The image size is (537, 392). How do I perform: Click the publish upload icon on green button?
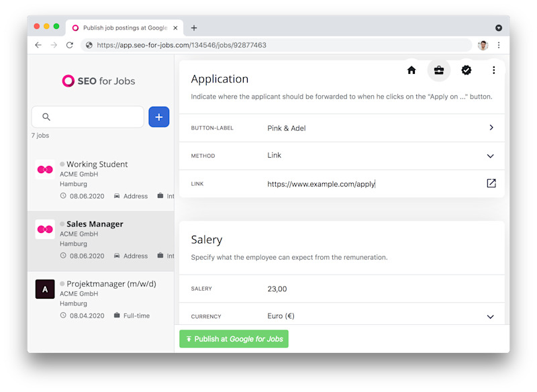point(189,339)
